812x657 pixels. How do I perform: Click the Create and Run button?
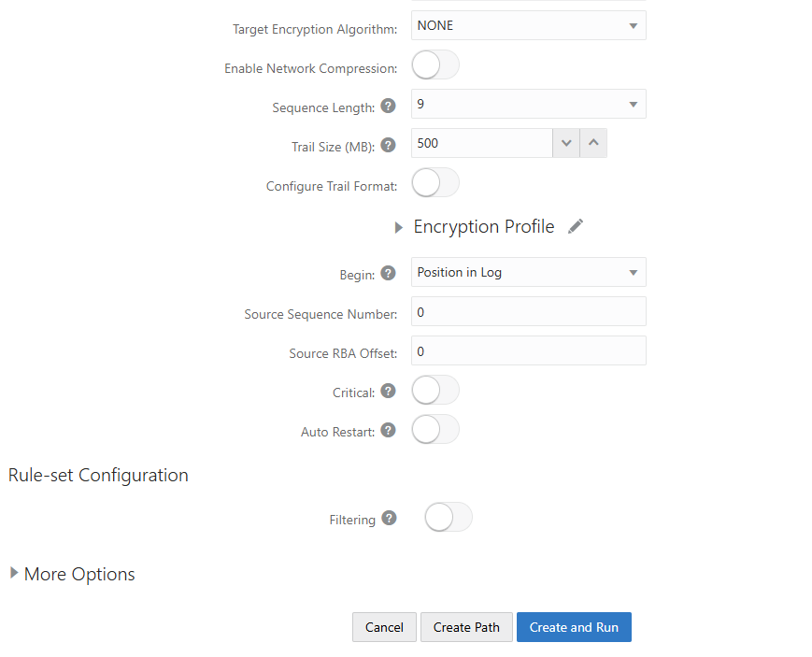574,627
